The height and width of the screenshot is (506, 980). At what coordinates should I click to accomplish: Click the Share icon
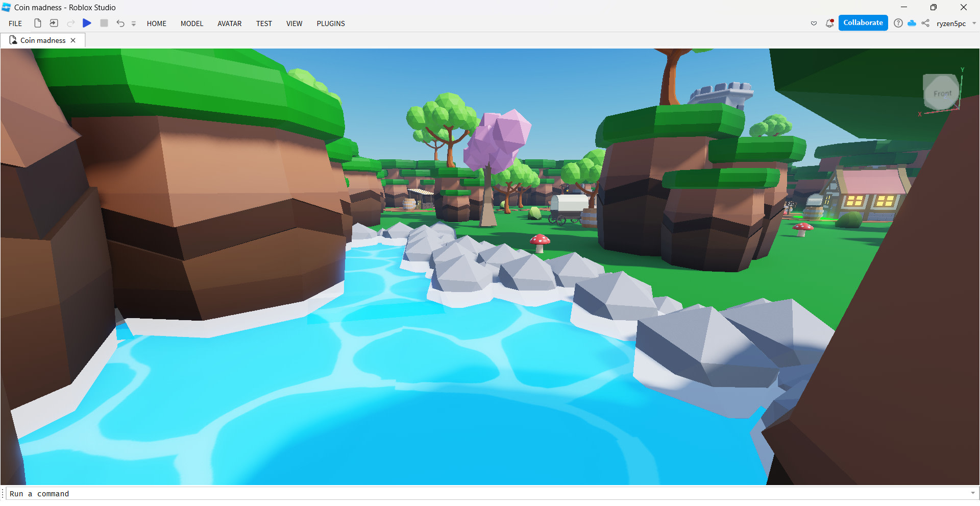(x=925, y=23)
